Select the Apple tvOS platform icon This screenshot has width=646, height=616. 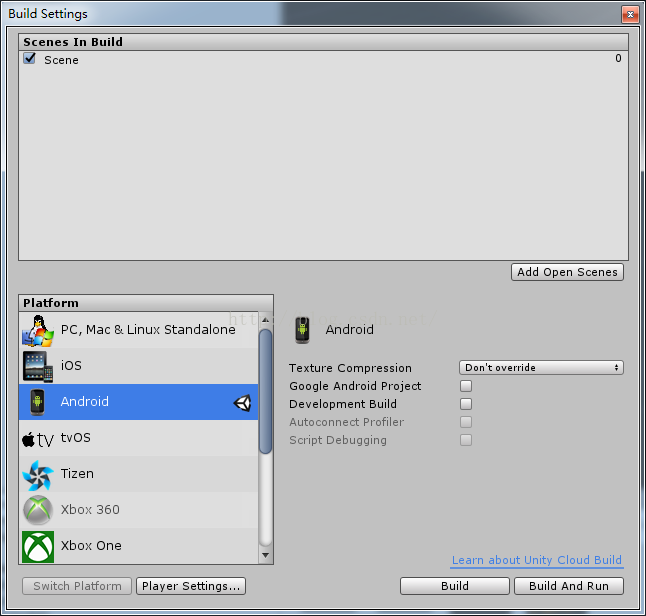point(38,439)
